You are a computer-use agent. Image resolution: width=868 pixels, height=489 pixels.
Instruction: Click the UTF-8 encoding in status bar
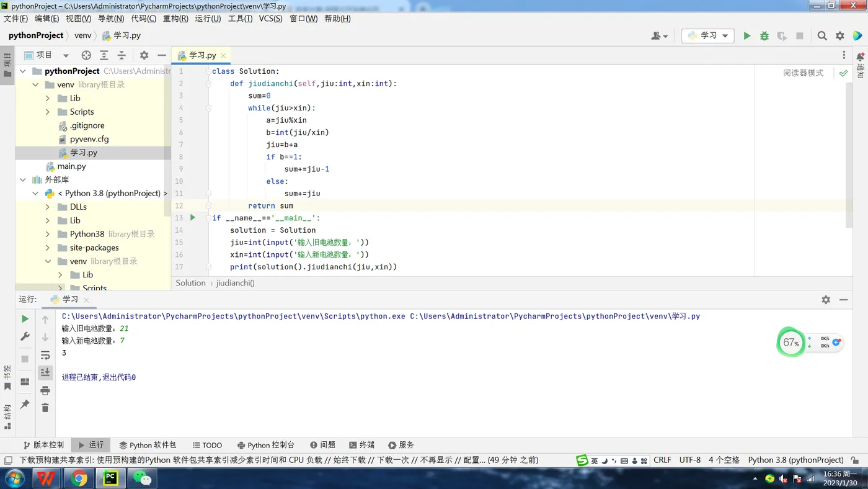[x=690, y=460]
